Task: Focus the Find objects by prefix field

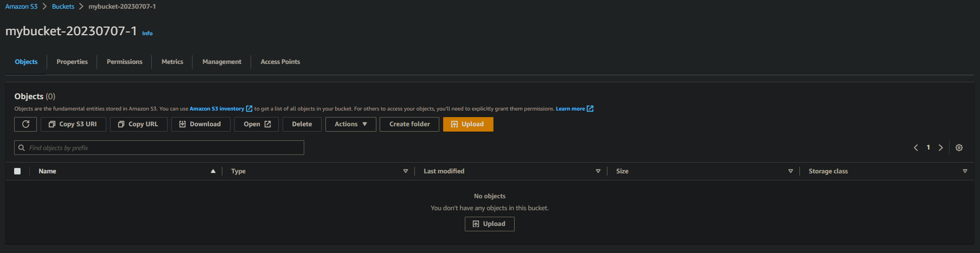Action: tap(159, 147)
